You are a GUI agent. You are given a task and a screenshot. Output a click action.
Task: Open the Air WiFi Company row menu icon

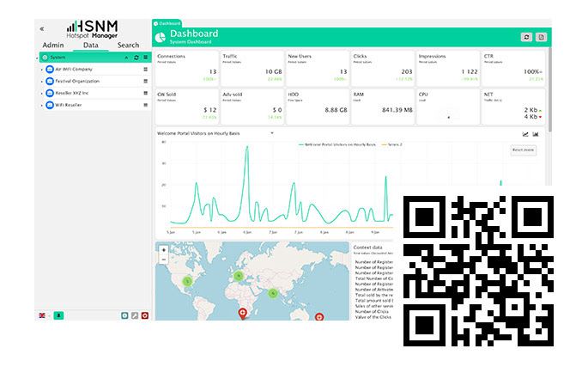coord(146,69)
